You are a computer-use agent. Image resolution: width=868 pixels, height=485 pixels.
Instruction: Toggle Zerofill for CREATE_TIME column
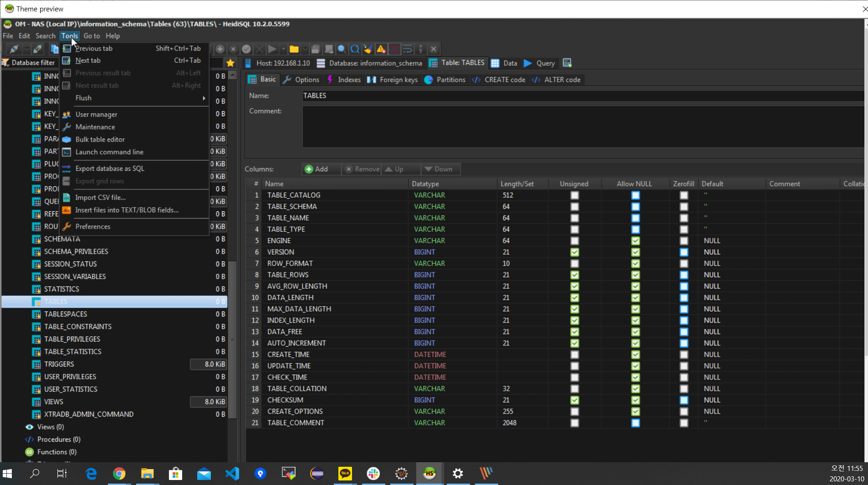684,355
